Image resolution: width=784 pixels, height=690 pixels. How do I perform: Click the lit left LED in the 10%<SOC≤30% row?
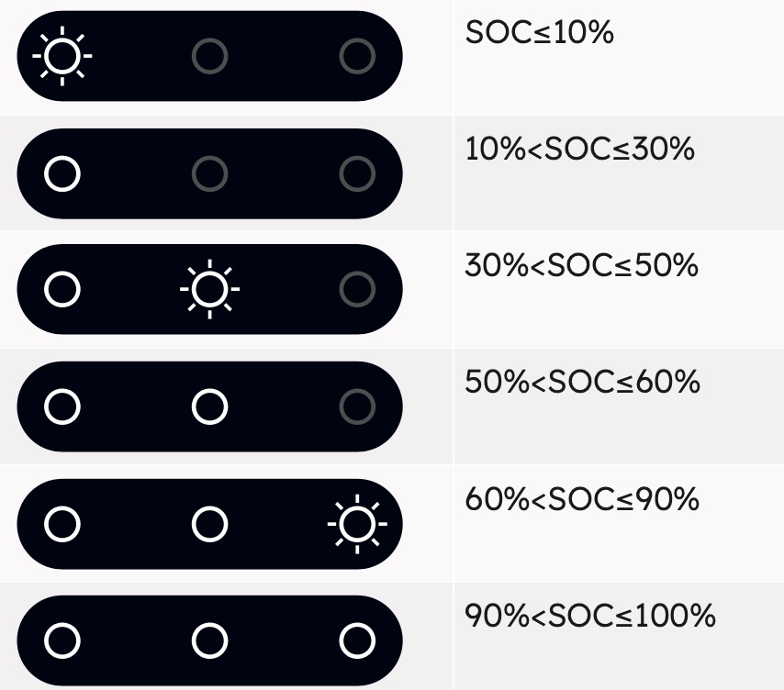(x=62, y=173)
